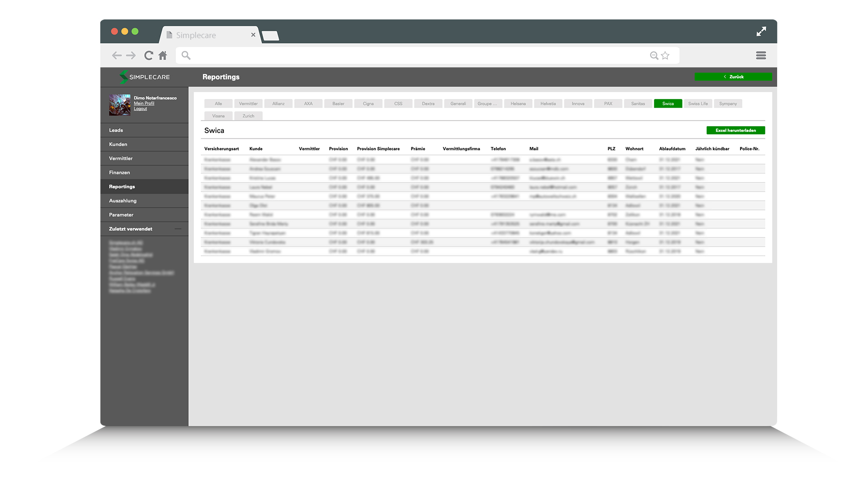Select the Swiss Life insurer tab
This screenshot has width=868, height=488.
pos(698,103)
